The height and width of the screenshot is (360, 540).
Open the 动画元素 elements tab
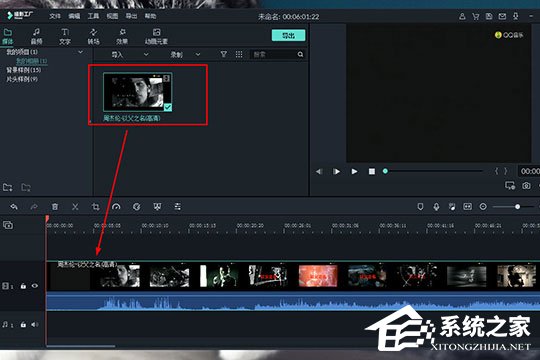click(156, 37)
